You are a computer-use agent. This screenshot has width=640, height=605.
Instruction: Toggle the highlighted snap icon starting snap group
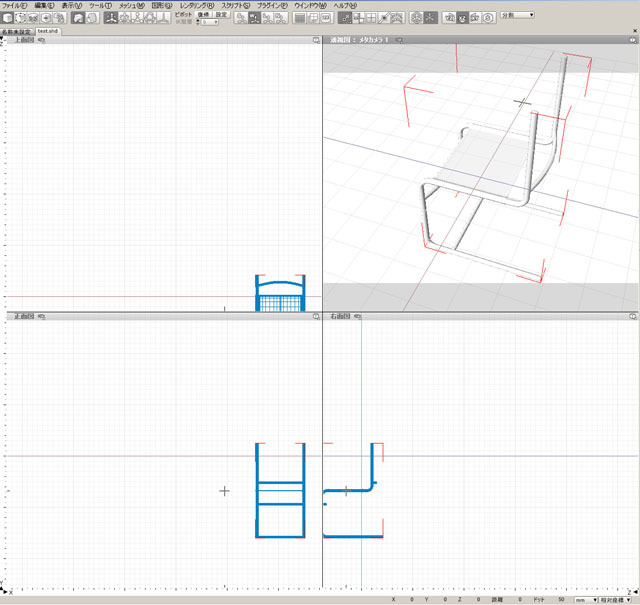345,18
